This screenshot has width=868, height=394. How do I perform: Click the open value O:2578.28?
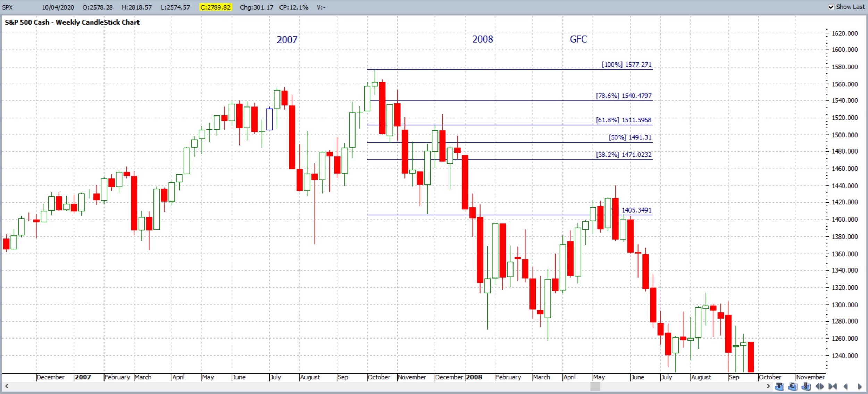(x=98, y=7)
